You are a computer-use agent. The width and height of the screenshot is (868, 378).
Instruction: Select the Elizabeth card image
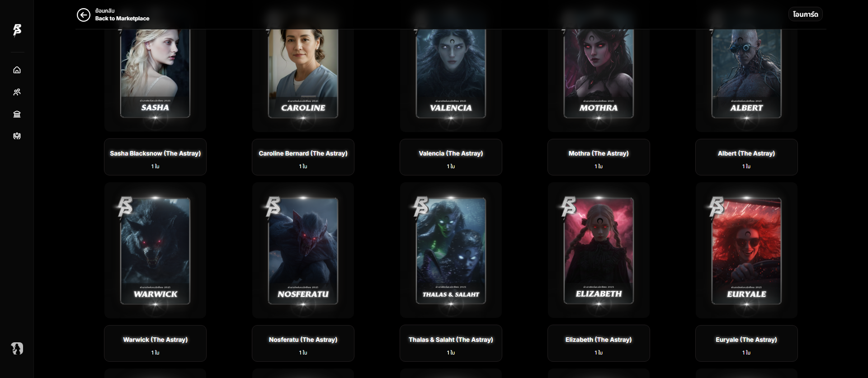pos(599,251)
